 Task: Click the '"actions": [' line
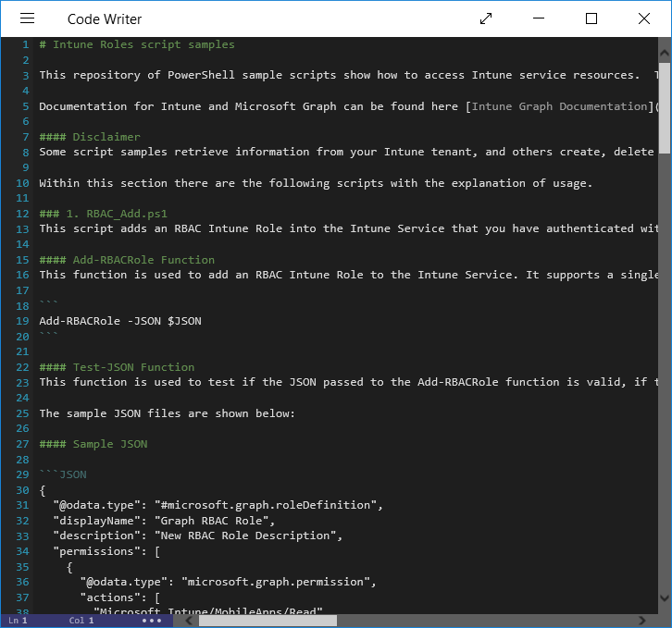click(120, 597)
